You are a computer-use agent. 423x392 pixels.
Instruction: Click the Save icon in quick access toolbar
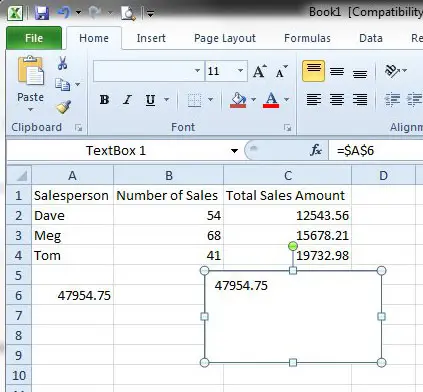pyautogui.click(x=42, y=13)
